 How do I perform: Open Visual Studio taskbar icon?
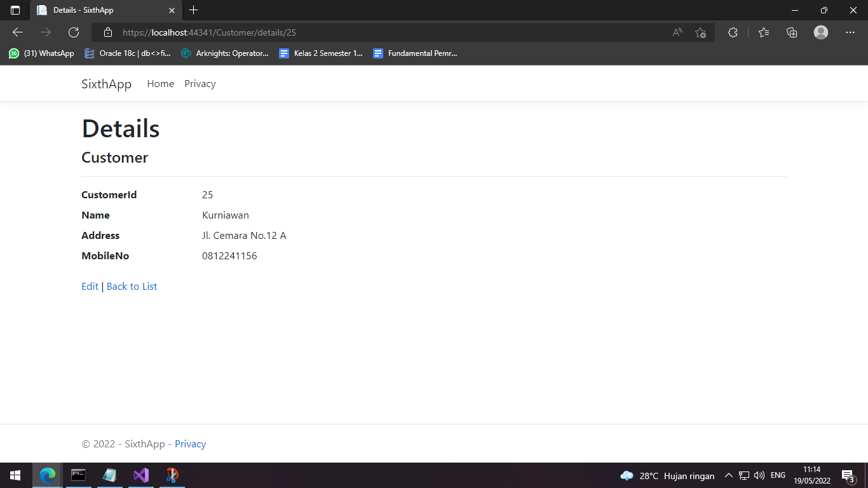click(x=140, y=475)
